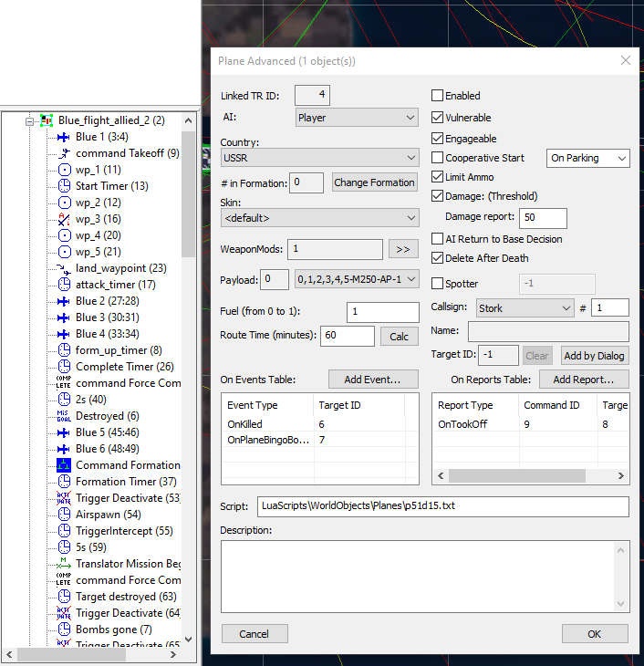The image size is (644, 666).
Task: Uncheck Delete After Death
Action: (437, 258)
